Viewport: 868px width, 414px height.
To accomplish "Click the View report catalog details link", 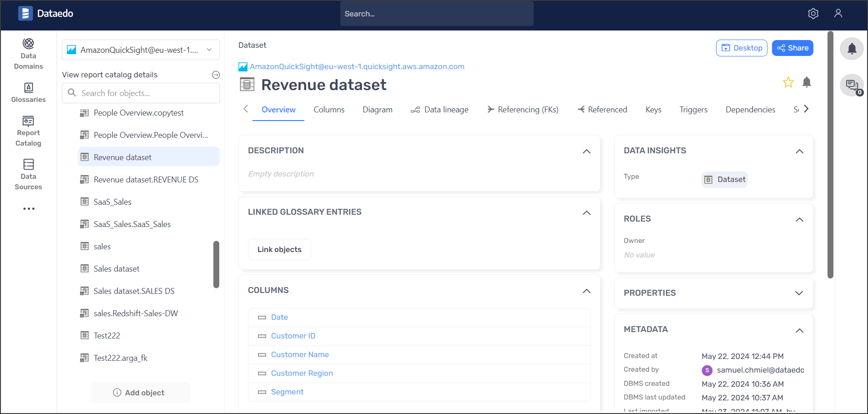I will coord(110,75).
